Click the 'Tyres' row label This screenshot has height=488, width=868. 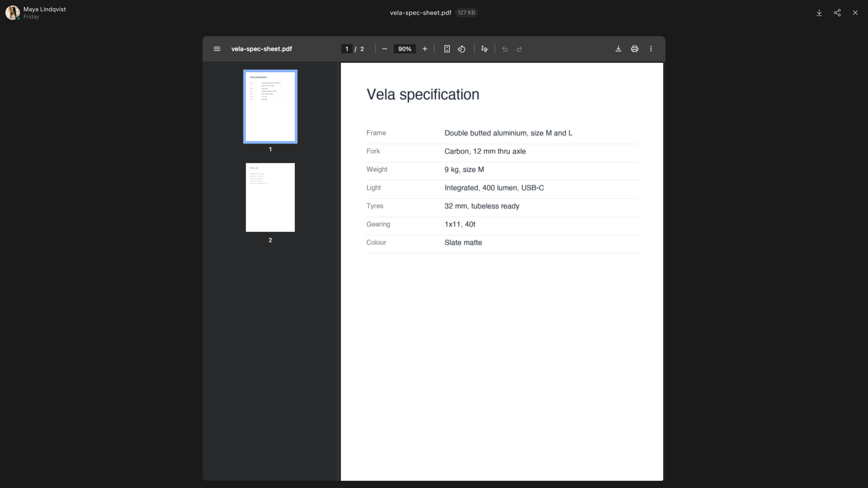[x=375, y=206]
